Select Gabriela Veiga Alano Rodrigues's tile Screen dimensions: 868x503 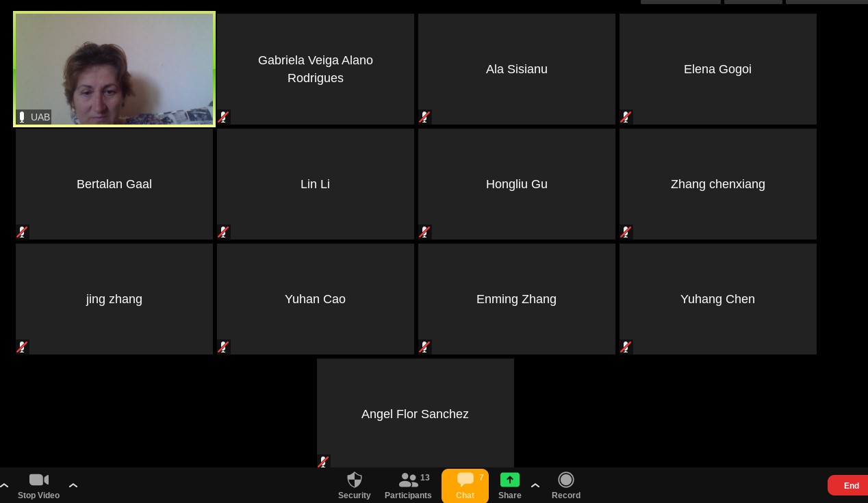[x=315, y=69]
